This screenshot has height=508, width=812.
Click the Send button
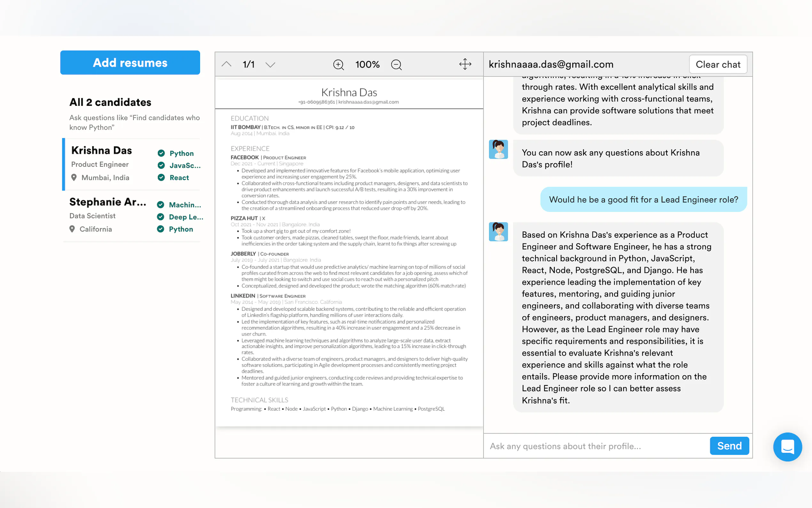tap(729, 446)
